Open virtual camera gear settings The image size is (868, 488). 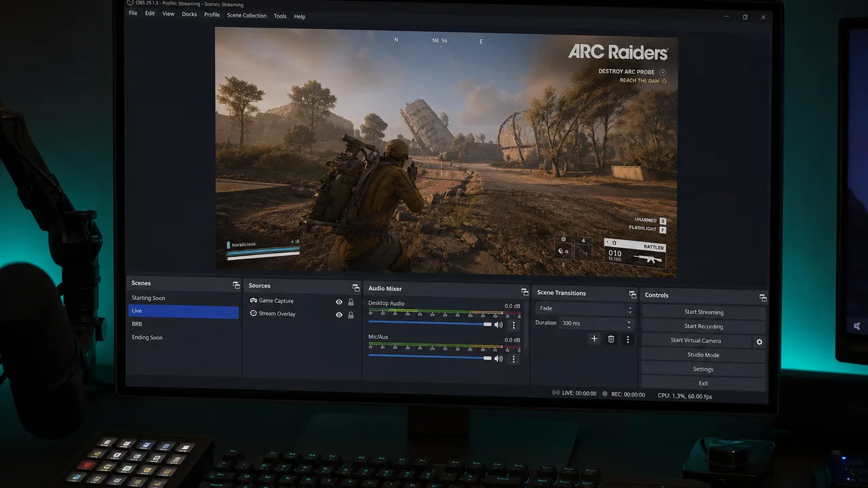pyautogui.click(x=759, y=342)
